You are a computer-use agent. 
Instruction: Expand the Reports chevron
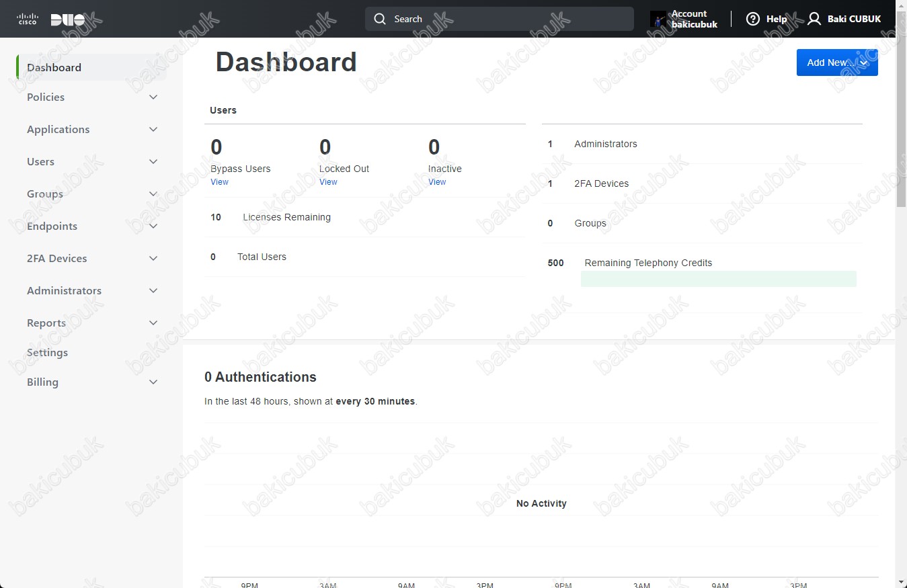tap(153, 323)
